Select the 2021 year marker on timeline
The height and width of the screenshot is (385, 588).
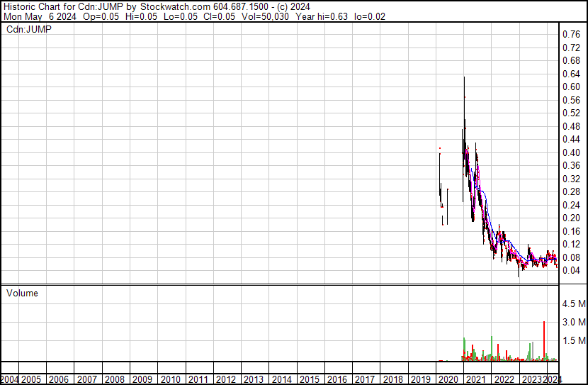coord(476,379)
